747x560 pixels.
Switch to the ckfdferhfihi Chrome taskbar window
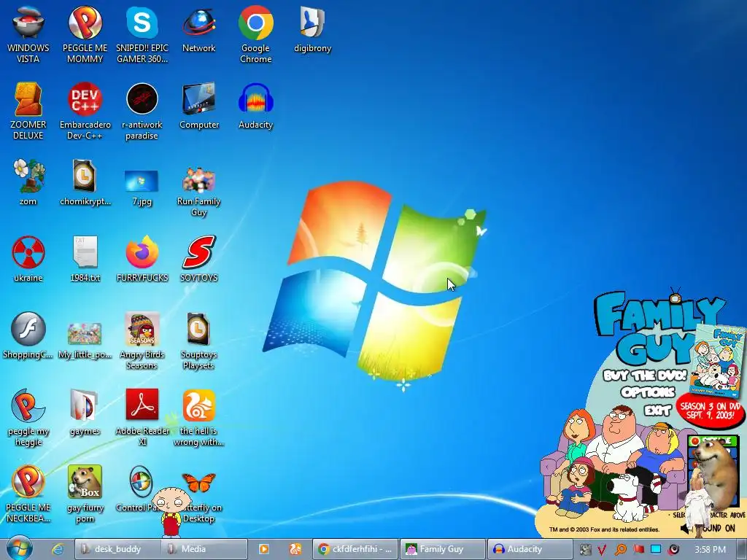point(355,549)
